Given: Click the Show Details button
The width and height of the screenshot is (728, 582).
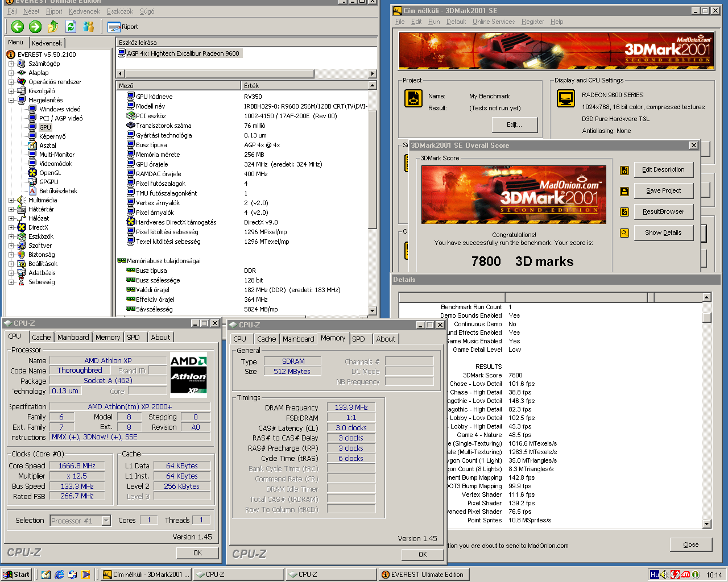Looking at the screenshot, I should [664, 232].
